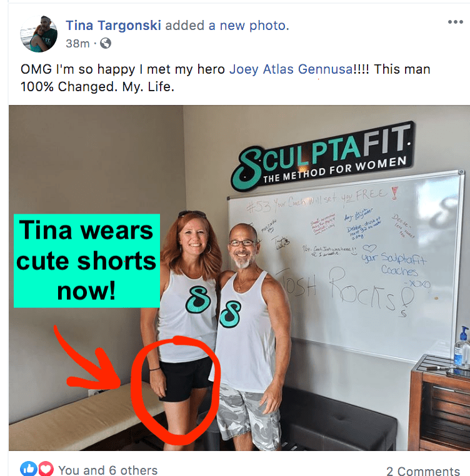Click the blue Like reaction icon
The image size is (470, 476).
point(29,469)
